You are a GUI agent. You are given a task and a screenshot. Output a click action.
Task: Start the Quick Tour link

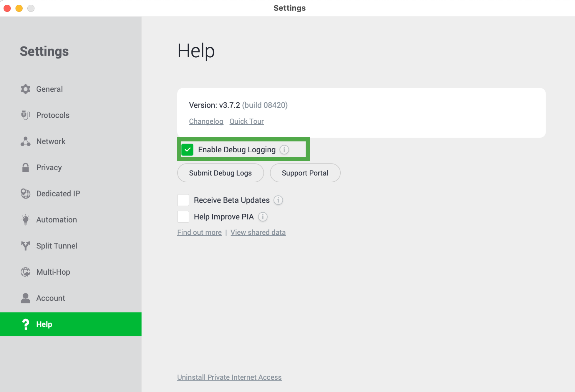point(247,121)
